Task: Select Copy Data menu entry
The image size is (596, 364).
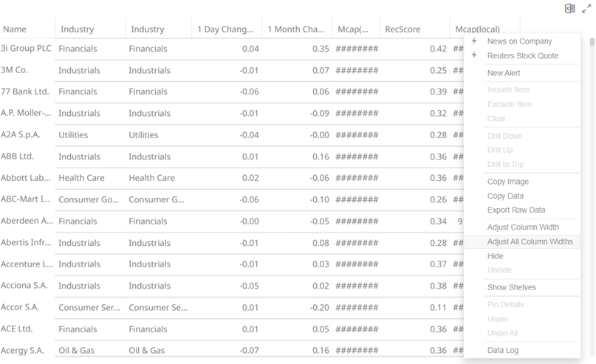Action: tap(505, 196)
